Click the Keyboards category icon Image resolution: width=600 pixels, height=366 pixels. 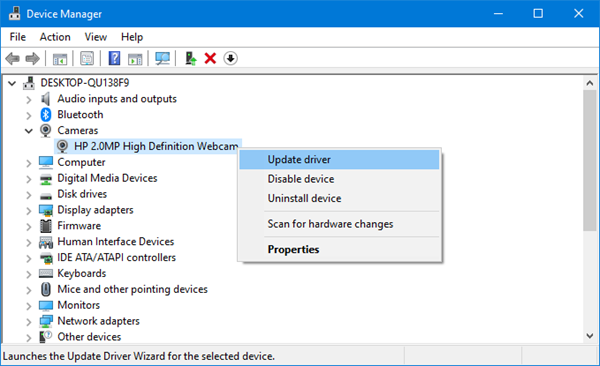pos(46,274)
